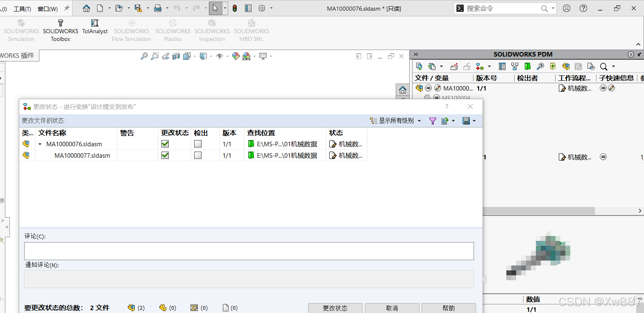Pin the SOLIDWORKS PDM task pane
Image resolution: width=644 pixels, height=313 pixels.
pyautogui.click(x=639, y=54)
